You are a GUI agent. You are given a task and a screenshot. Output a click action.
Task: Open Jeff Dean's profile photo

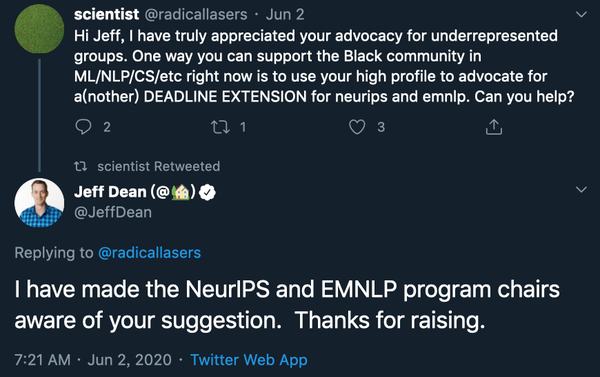(39, 203)
